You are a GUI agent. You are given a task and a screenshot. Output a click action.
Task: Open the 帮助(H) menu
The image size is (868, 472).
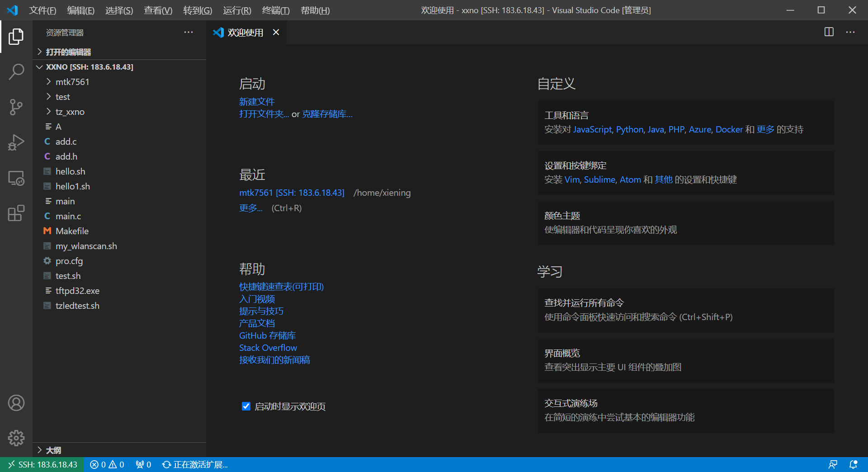pos(315,10)
